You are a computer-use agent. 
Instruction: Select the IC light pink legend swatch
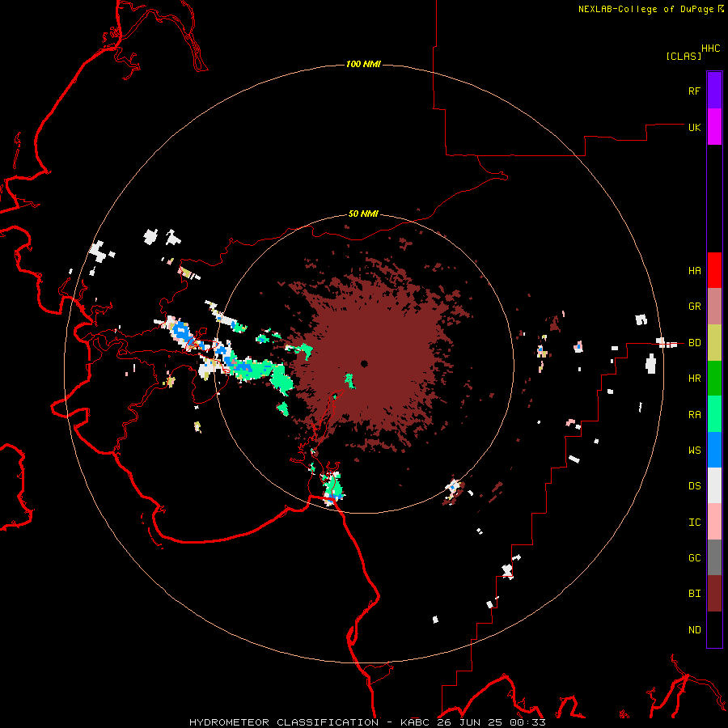tap(714, 522)
